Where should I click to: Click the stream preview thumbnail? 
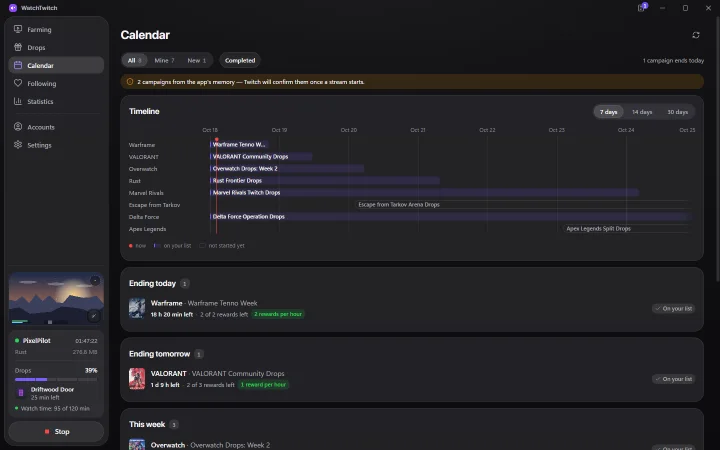56,298
